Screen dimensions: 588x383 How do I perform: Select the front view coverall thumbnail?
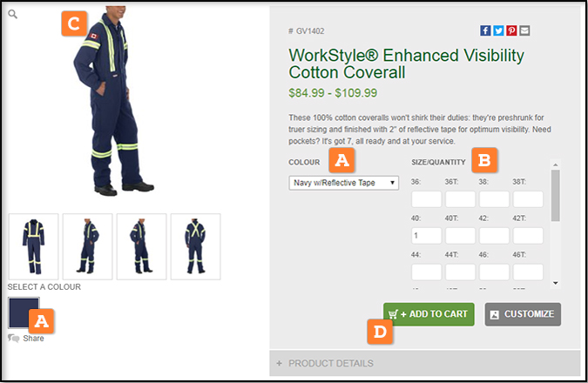pyautogui.click(x=34, y=246)
